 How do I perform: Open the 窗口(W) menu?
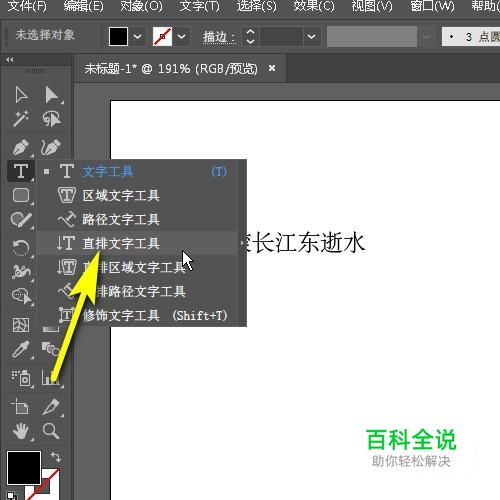click(x=432, y=6)
